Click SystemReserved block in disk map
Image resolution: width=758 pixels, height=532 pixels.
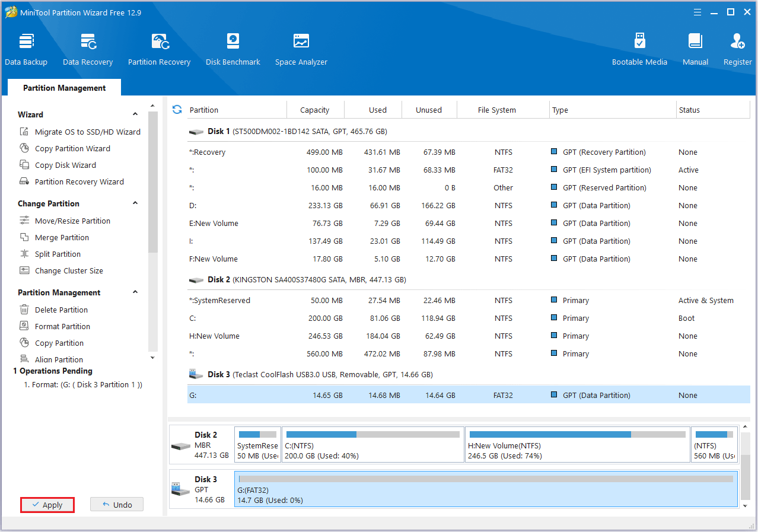257,444
